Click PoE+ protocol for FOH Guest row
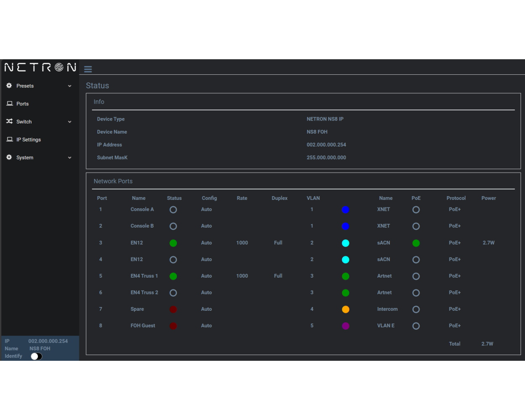The height and width of the screenshot is (420, 525). click(455, 325)
